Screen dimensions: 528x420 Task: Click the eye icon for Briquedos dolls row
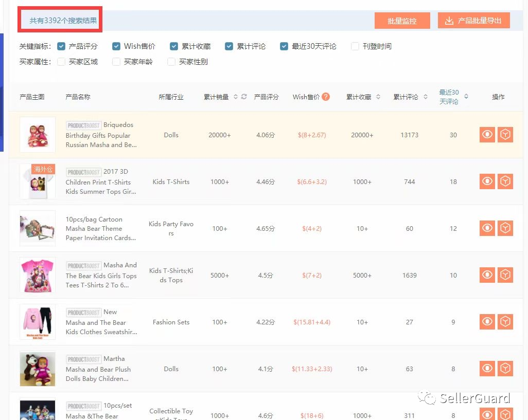coord(487,135)
